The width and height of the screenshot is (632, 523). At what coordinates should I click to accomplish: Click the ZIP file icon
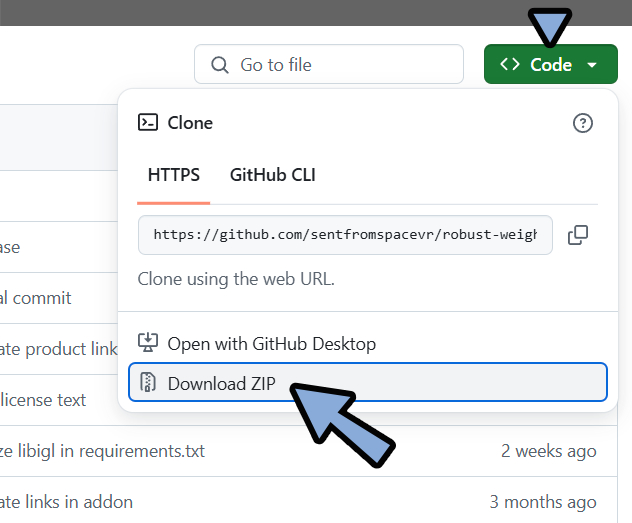[x=148, y=382]
